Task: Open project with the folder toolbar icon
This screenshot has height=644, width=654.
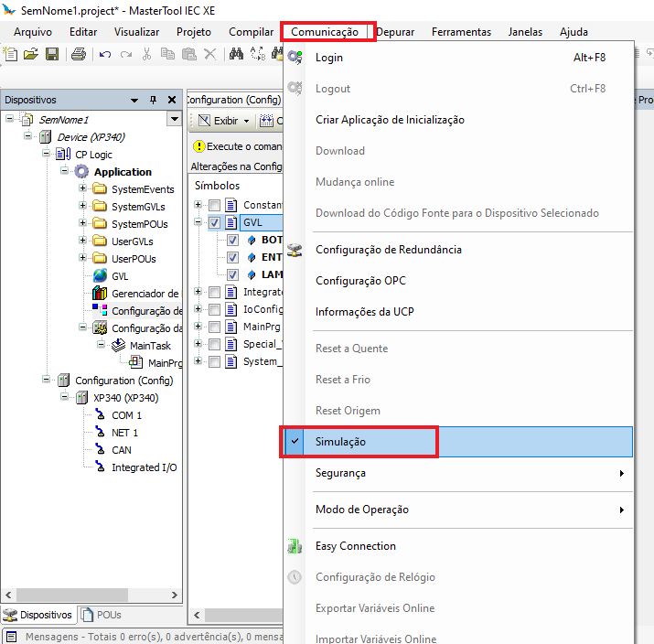Action: [x=31, y=55]
